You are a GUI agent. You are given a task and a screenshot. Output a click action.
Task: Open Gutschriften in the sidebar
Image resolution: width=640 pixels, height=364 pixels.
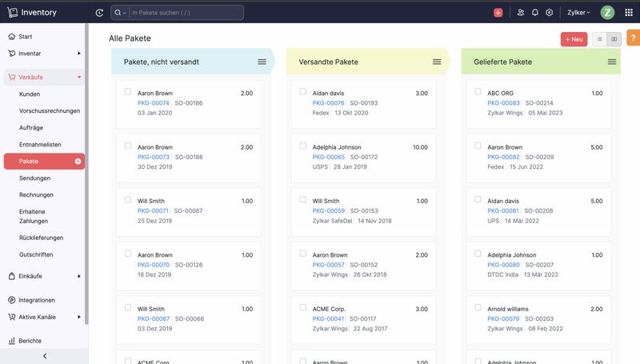[x=36, y=254]
